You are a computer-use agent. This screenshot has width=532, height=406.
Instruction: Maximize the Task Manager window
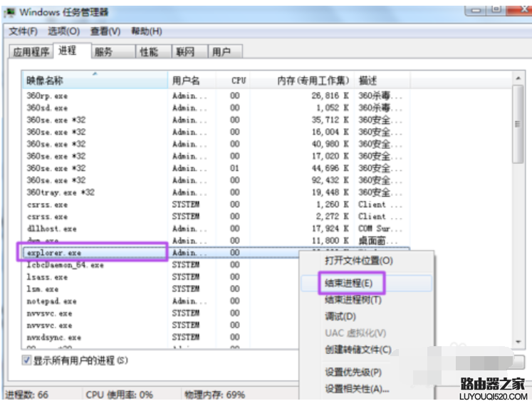pyautogui.click(x=496, y=10)
